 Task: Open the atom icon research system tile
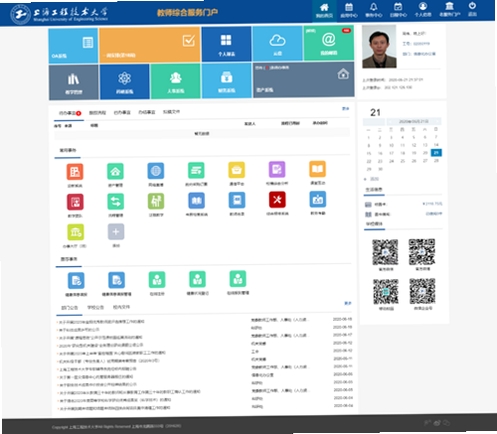coord(124,82)
